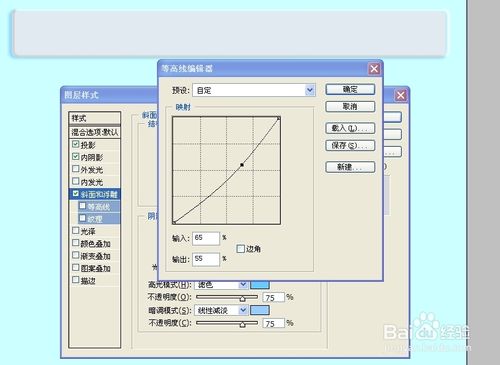Select 混合选项:默认 in the style list
The image size is (500, 365).
point(95,132)
